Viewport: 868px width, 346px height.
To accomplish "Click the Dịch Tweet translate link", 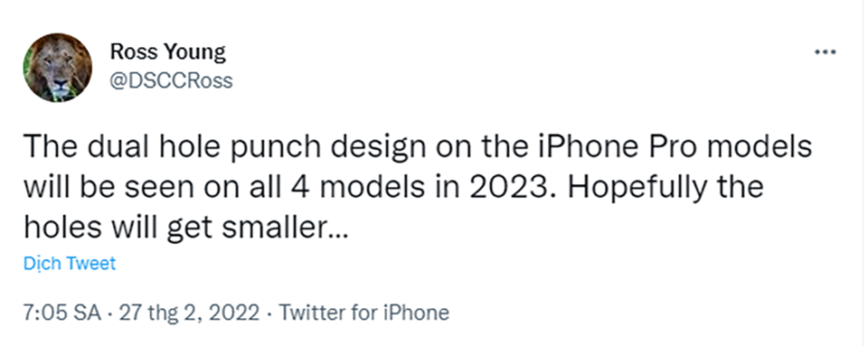I will click(70, 263).
